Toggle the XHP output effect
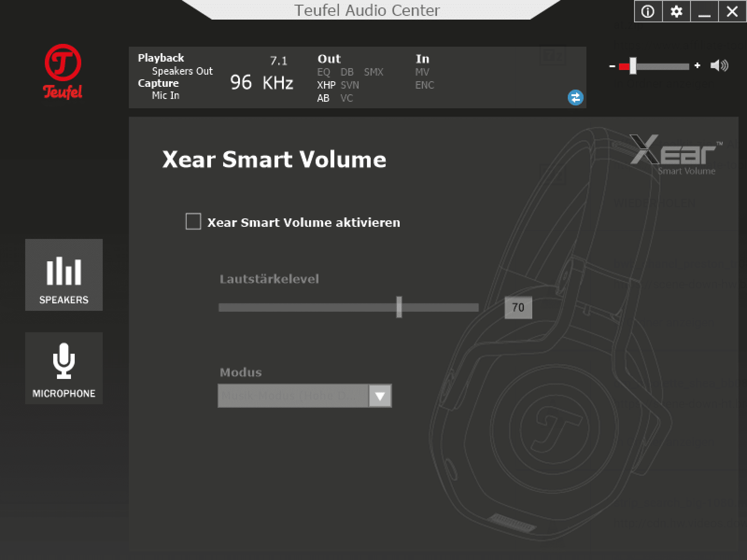 326,85
